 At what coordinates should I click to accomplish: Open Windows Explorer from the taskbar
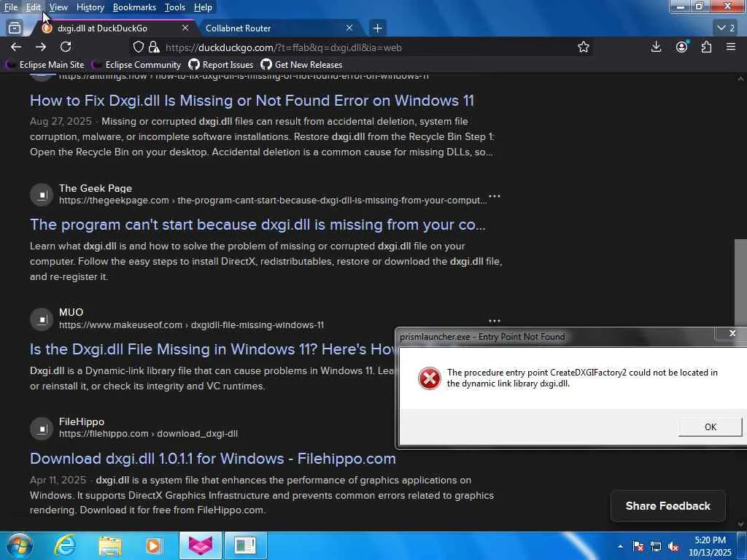click(110, 545)
